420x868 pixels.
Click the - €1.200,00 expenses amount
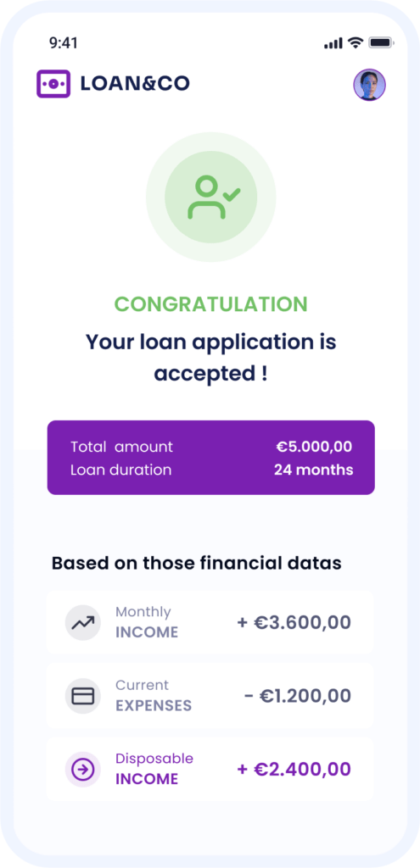click(298, 696)
